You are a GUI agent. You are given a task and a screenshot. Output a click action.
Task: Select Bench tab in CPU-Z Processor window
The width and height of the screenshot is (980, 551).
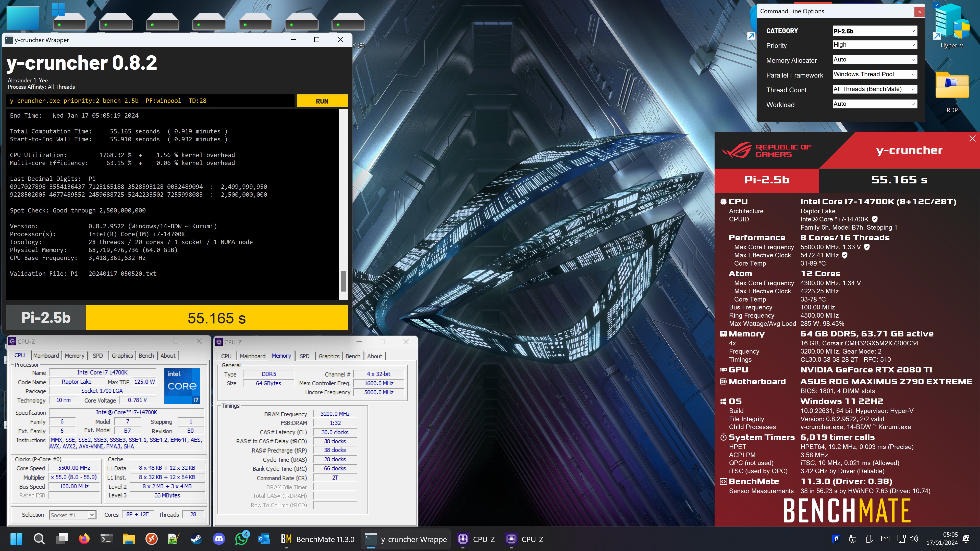(x=146, y=356)
